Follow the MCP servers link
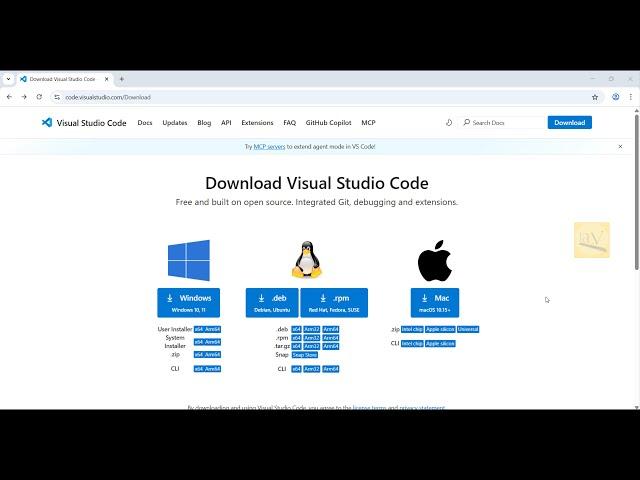The width and height of the screenshot is (640, 480). (269, 147)
